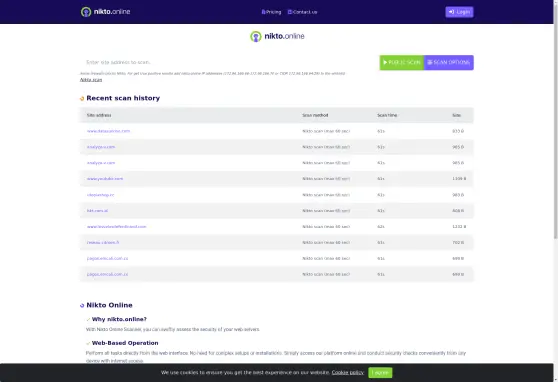This screenshot has width=558, height=382.
Task: Select the 1232 B size value
Action: click(459, 227)
